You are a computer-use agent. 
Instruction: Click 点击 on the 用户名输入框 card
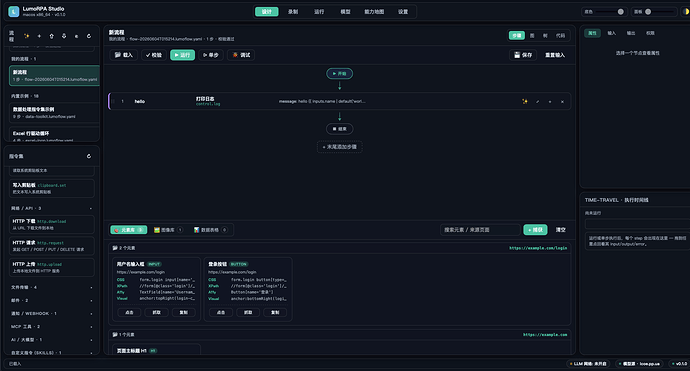[129, 312]
